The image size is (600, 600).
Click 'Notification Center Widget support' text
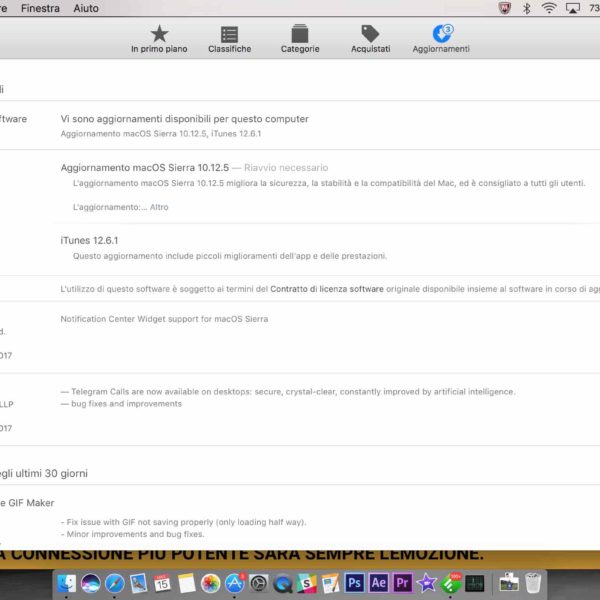[164, 319]
